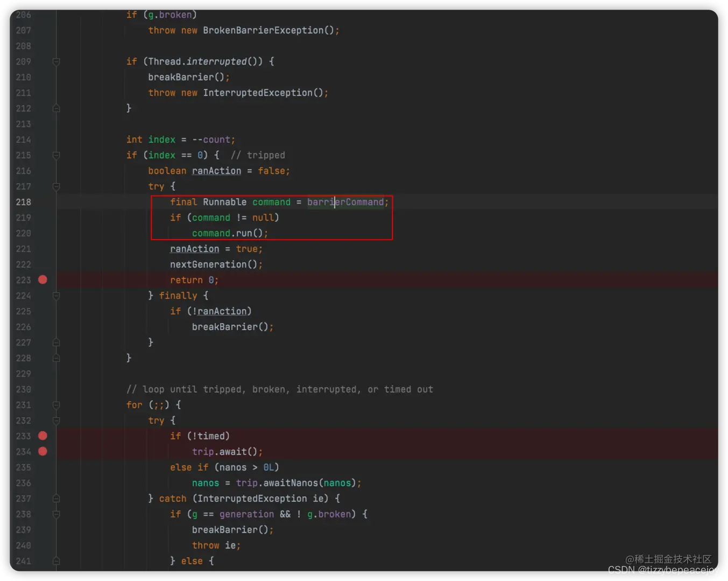Click 'Runnable' type on line 218
The width and height of the screenshot is (728, 581).
pyautogui.click(x=224, y=202)
